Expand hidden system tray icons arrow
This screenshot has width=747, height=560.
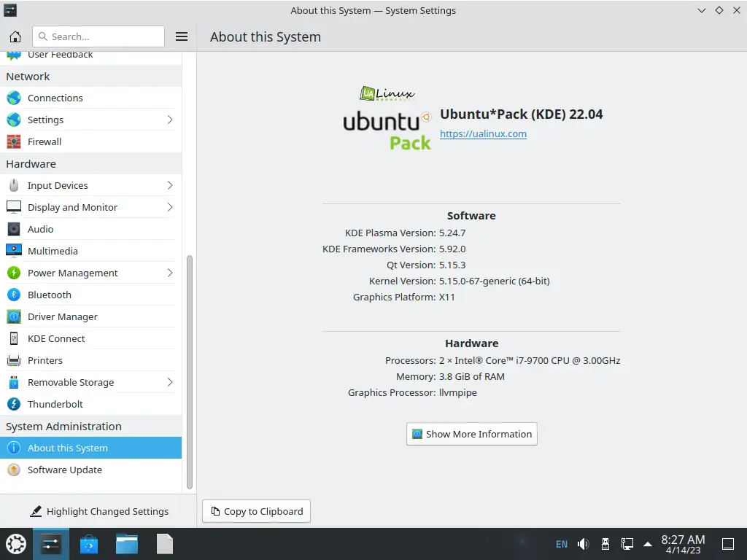[648, 544]
